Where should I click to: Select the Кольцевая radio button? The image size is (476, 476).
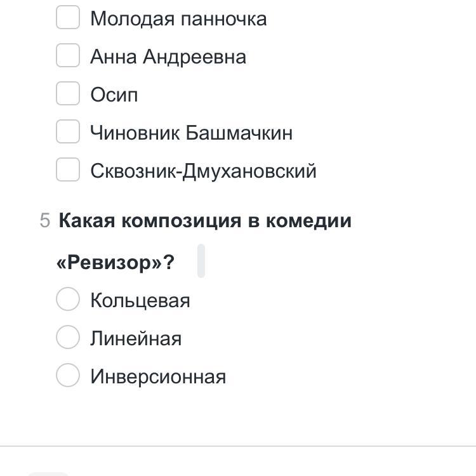(68, 299)
